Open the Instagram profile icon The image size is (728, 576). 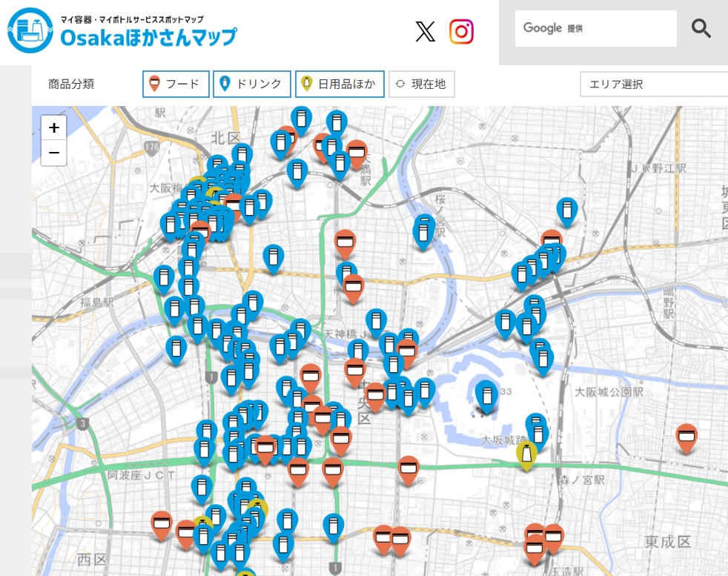(x=461, y=31)
